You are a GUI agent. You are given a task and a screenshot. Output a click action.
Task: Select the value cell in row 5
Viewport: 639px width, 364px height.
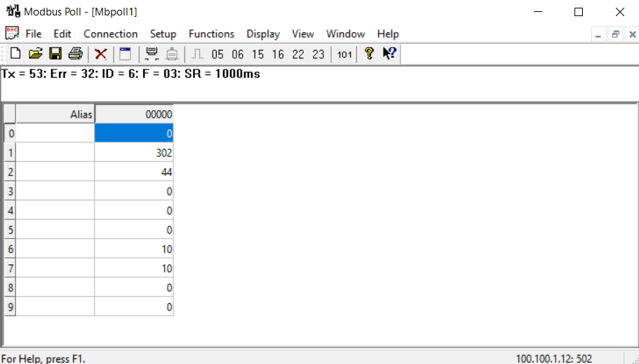[134, 230]
